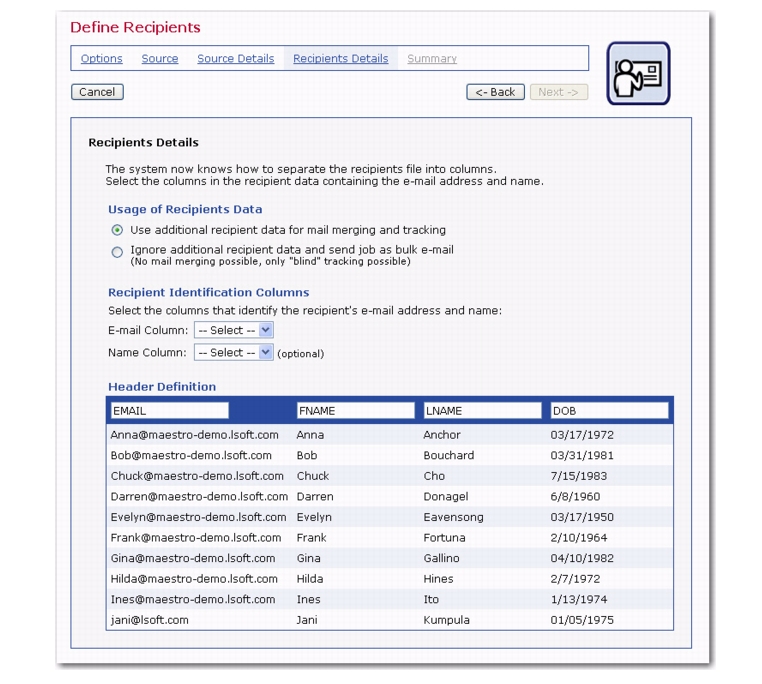Viewport: 762px width, 684px height.
Task: Click the recipients wizard icon
Action: click(x=638, y=74)
